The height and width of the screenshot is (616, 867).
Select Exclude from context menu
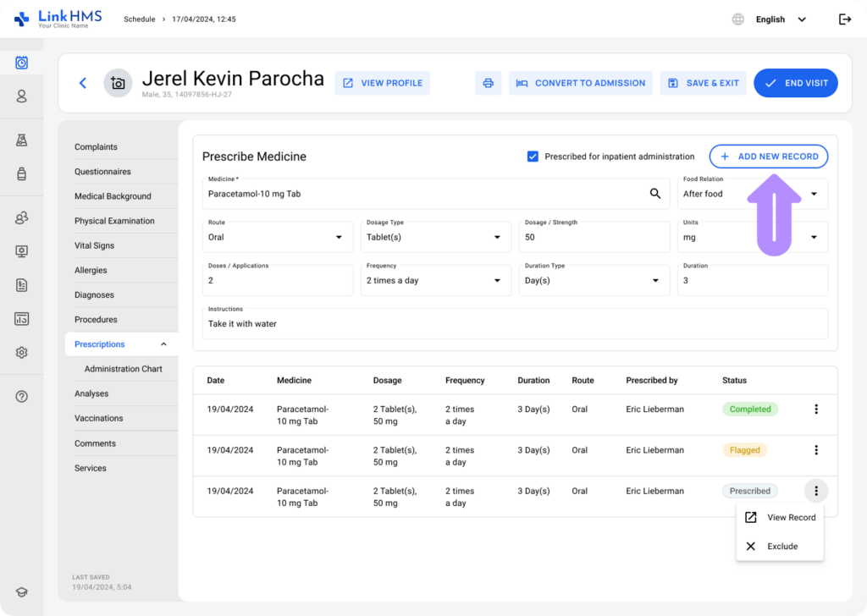tap(780, 547)
